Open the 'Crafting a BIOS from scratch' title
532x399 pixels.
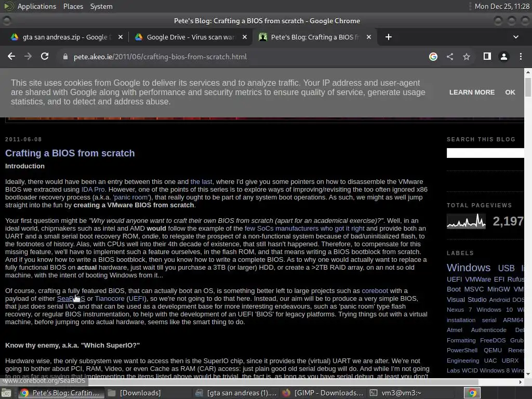[70, 153]
